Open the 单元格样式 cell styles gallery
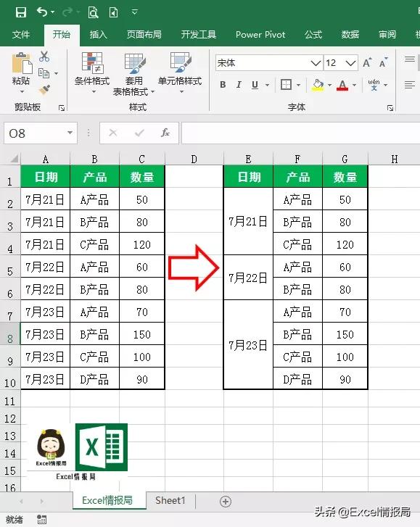This screenshot has height=527, width=420. click(x=180, y=73)
